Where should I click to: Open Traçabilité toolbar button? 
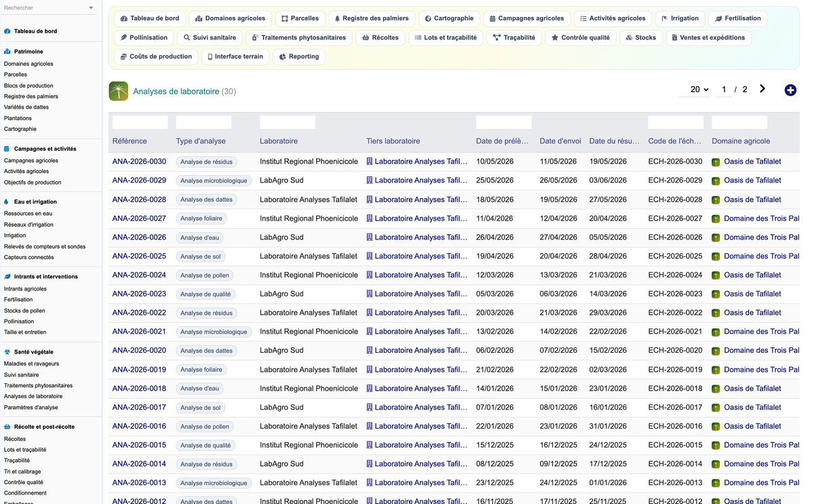pyautogui.click(x=513, y=37)
